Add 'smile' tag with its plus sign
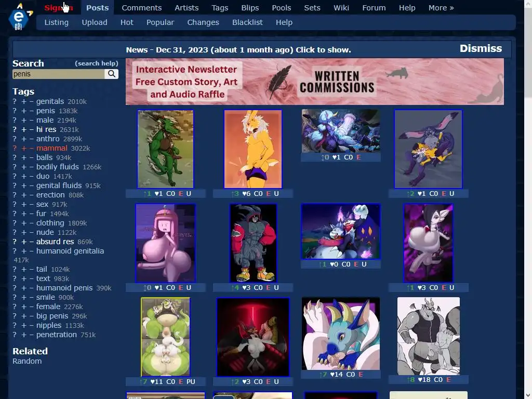The image size is (532, 399). coord(24,297)
